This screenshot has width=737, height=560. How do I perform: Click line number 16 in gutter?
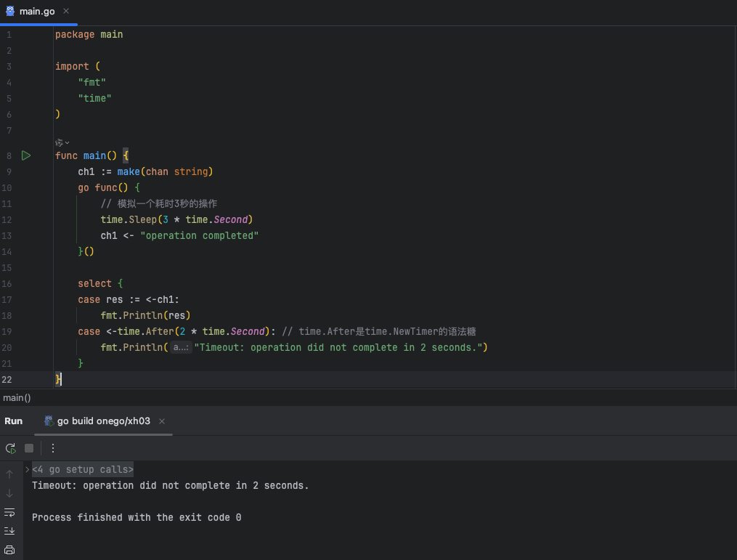(x=7, y=283)
